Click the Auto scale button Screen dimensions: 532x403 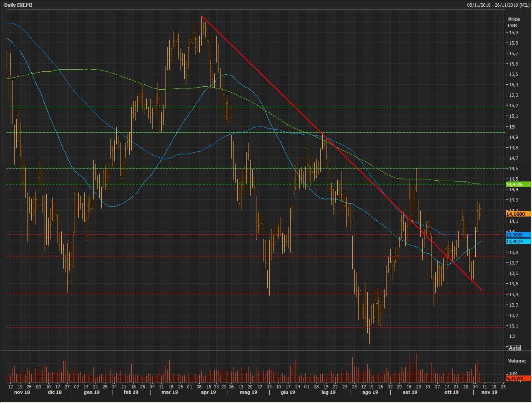[x=514, y=348]
